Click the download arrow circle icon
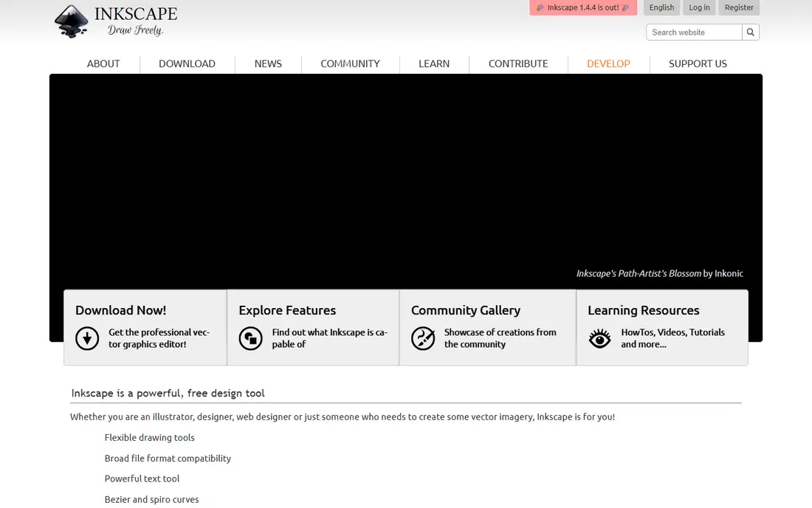This screenshot has width=812, height=508. tap(87, 338)
